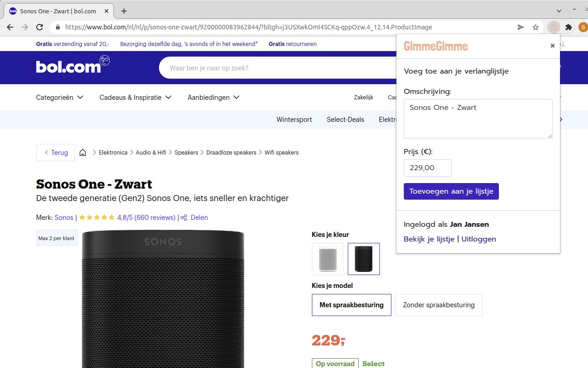Expand the Aanbiedingen dropdown

pos(214,98)
